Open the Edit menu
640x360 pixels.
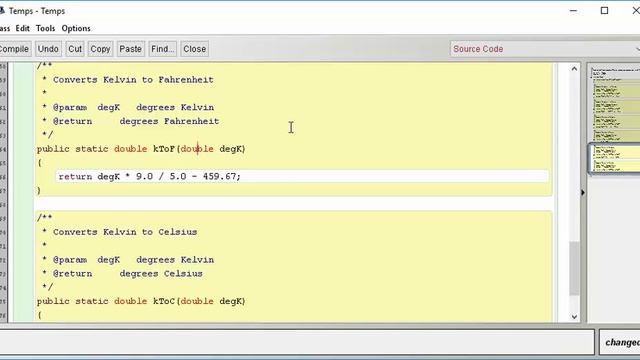click(22, 29)
